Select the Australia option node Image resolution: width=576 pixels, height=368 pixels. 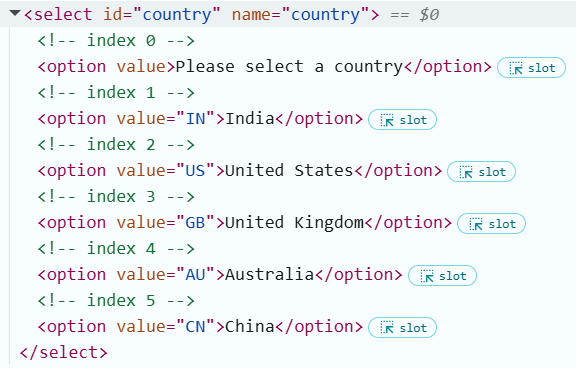(220, 275)
